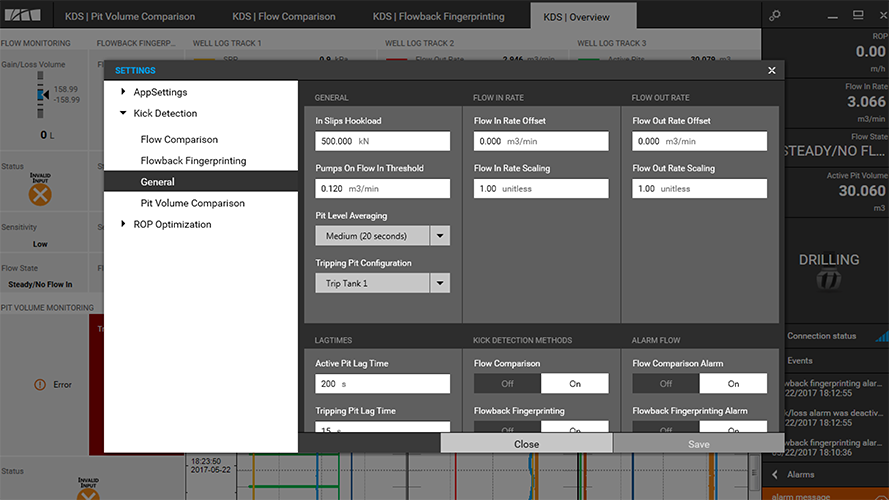The height and width of the screenshot is (500, 889).
Task: Click the application logo in the top-left corner
Action: click(21, 16)
